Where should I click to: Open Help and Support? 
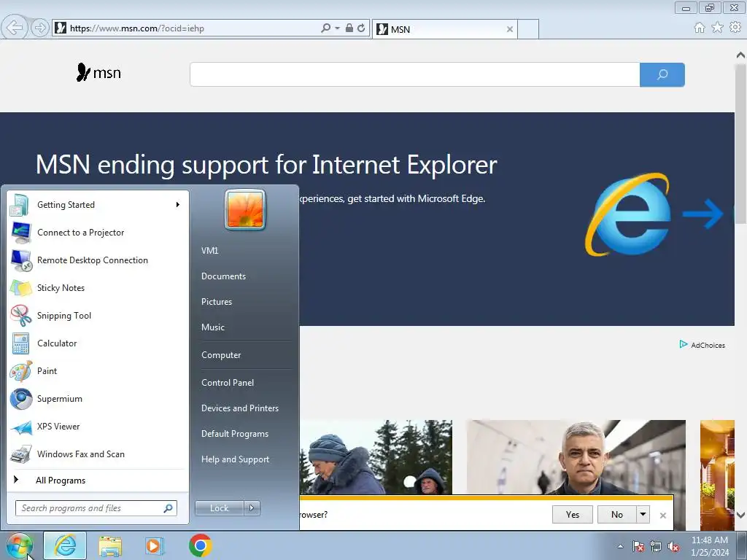(x=236, y=459)
